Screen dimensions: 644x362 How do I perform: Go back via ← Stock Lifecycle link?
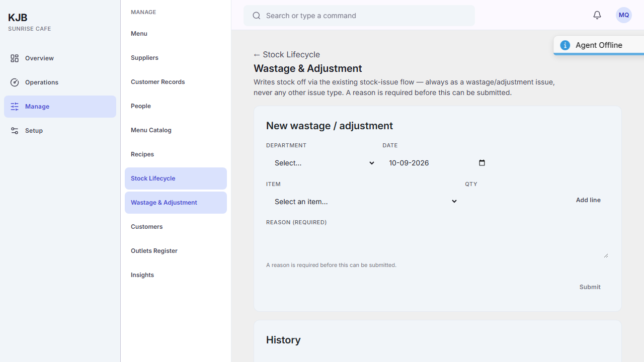[x=286, y=54]
